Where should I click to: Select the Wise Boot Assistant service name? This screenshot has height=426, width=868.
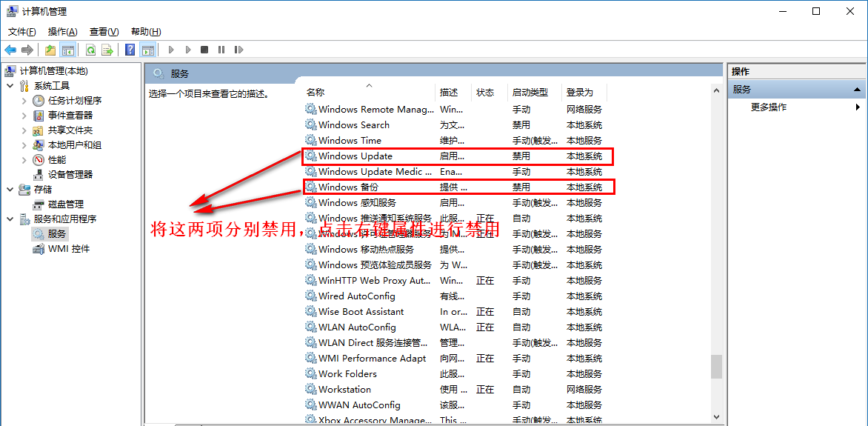coord(361,312)
